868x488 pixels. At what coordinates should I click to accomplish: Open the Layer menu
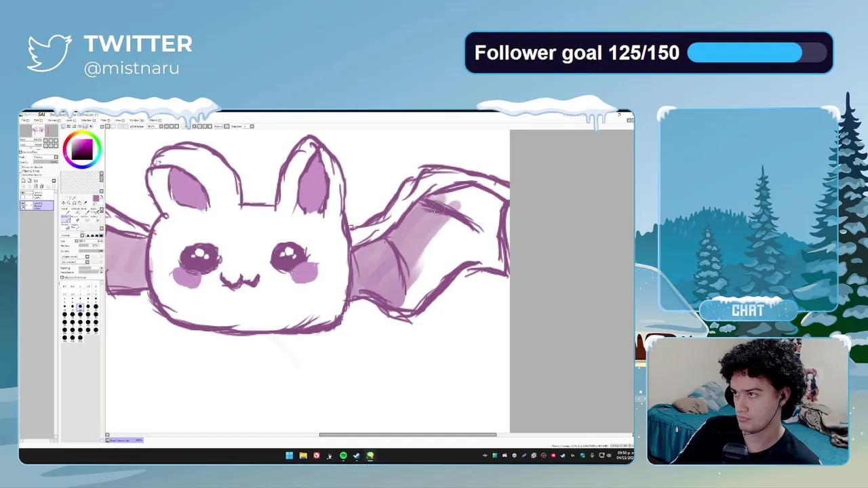point(70,121)
